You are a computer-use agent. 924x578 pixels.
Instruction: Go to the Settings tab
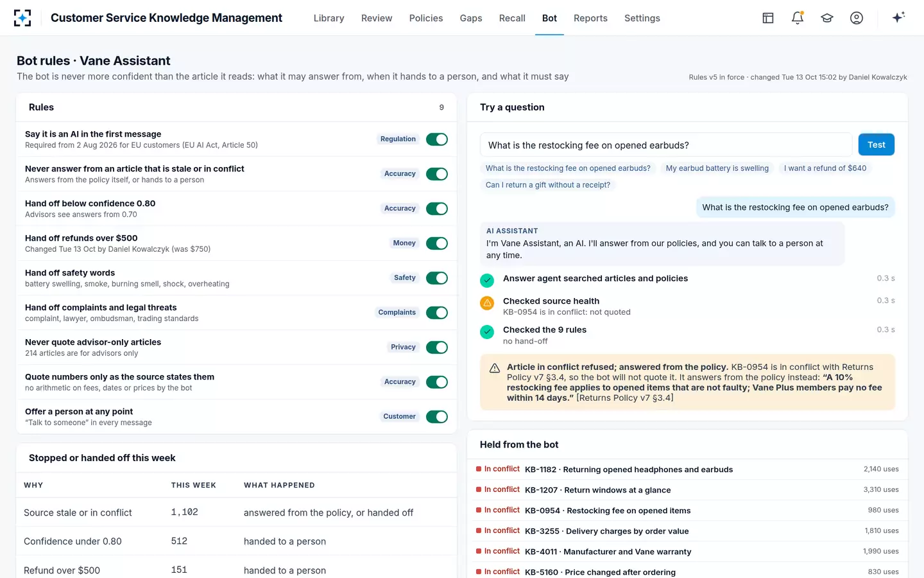tap(642, 18)
